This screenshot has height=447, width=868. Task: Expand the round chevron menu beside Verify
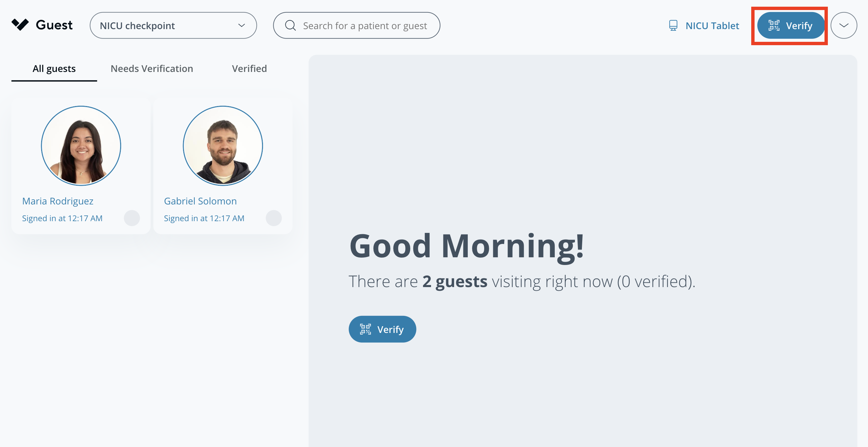tap(843, 26)
